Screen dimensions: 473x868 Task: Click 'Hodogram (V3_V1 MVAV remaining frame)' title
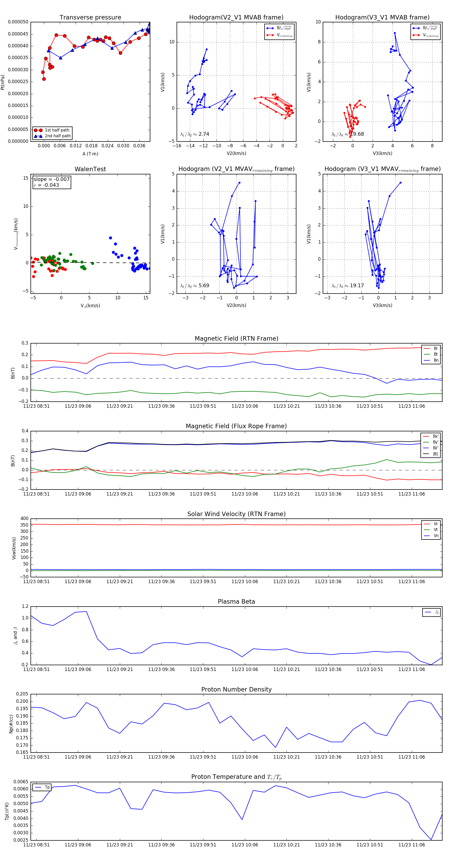[382, 169]
